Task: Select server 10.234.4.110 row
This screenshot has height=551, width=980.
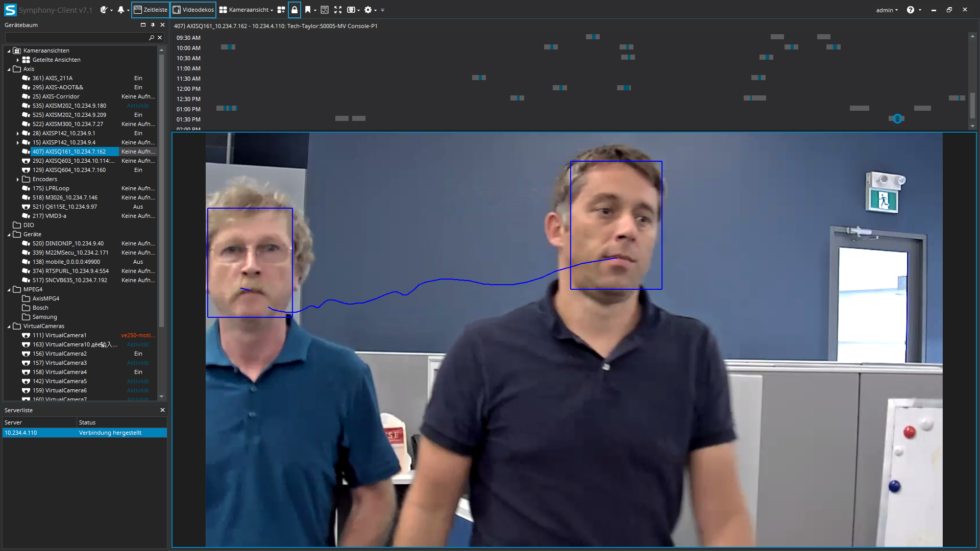Action: pyautogui.click(x=85, y=433)
